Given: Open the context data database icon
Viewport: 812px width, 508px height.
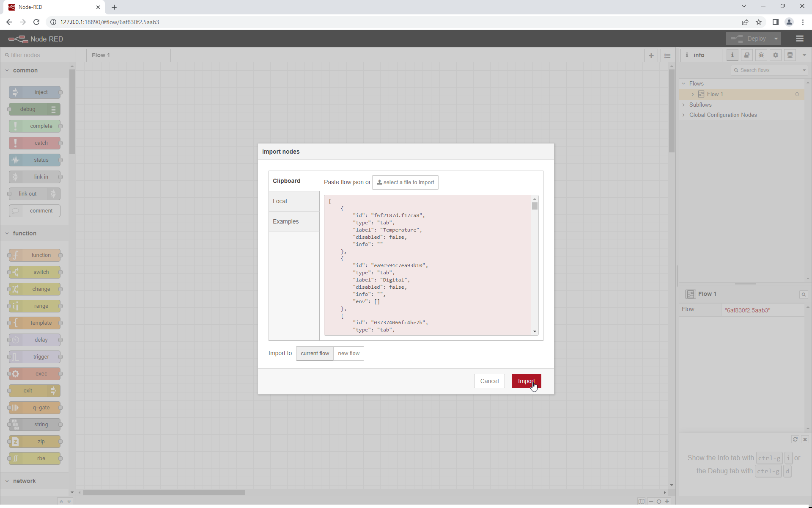Looking at the screenshot, I should coord(790,55).
